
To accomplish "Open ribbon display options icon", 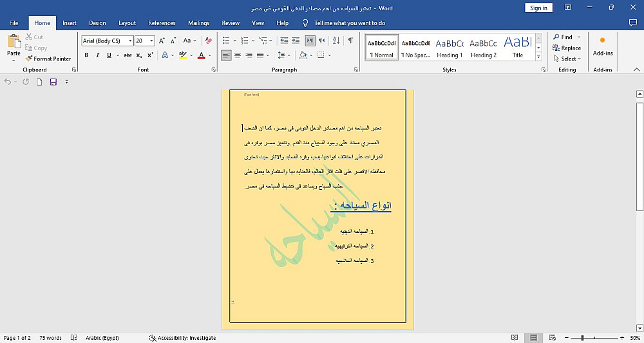I will (568, 7).
